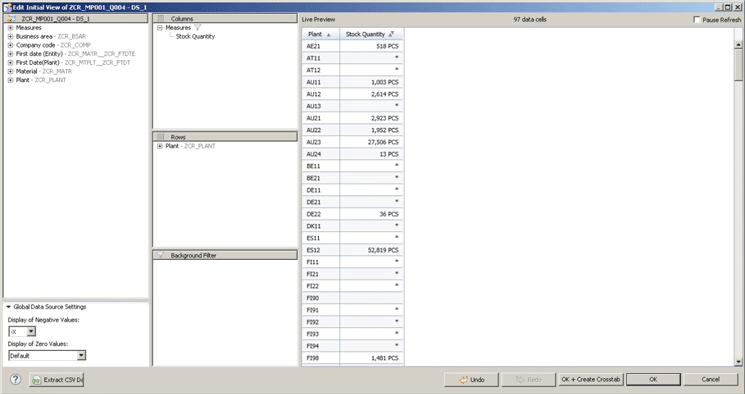Click the Extract CSV Data icon button

click(57, 380)
